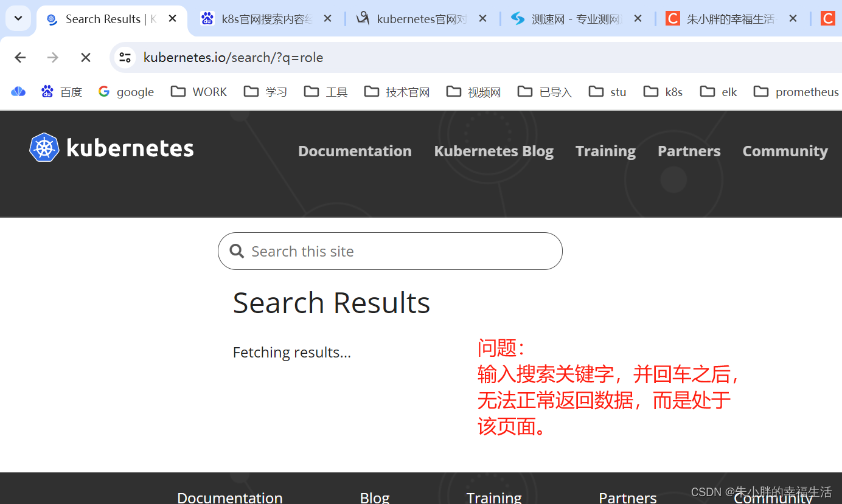Switch to the kubernetes官网 tab

coord(422,19)
